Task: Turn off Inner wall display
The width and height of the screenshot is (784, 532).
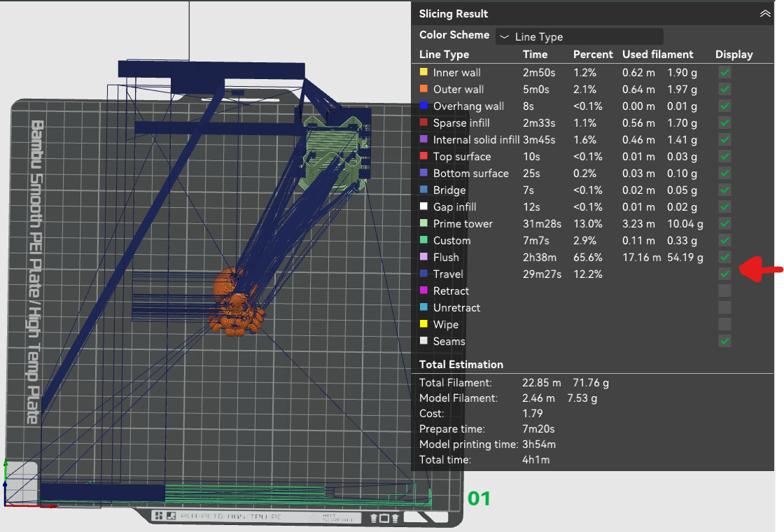Action: coord(725,72)
